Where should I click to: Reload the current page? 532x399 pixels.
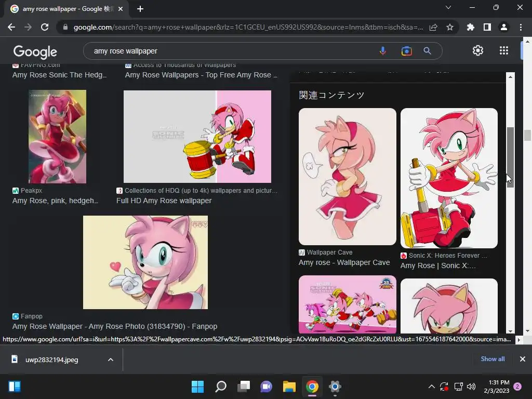point(45,27)
